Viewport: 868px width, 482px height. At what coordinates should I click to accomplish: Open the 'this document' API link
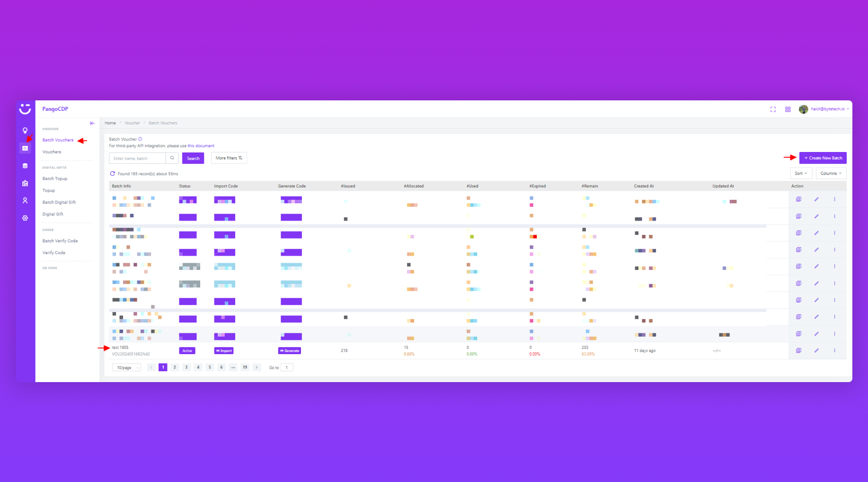point(201,146)
